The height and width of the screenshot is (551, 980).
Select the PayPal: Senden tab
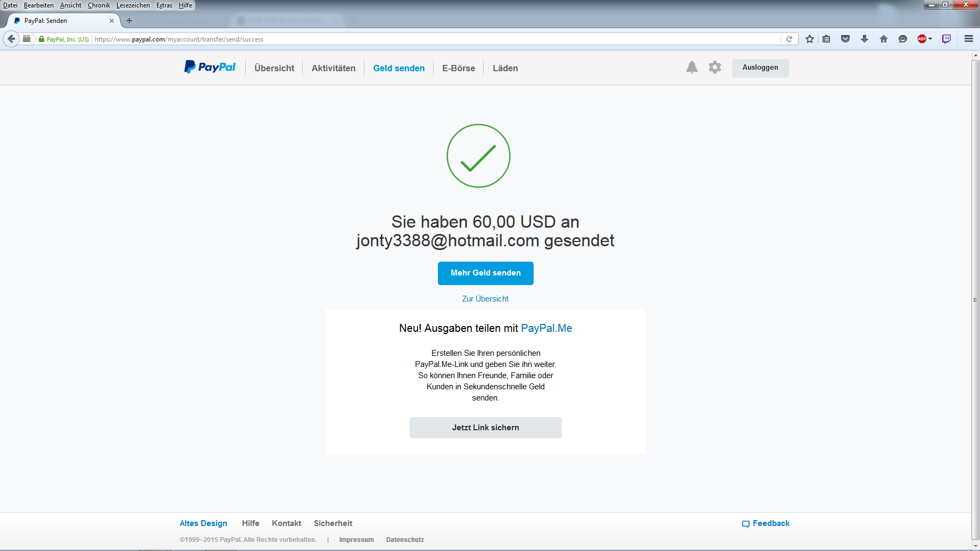click(x=64, y=21)
